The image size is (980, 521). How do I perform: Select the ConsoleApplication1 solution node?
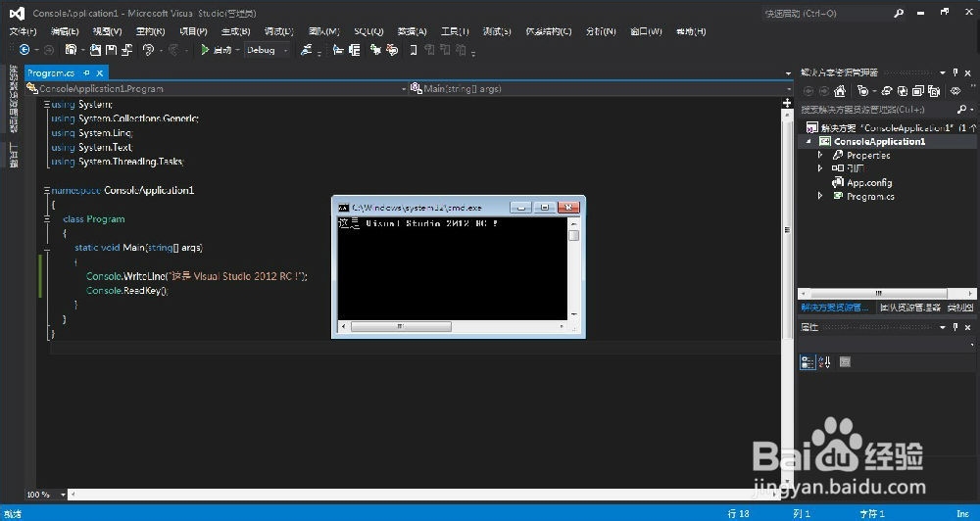pyautogui.click(x=888, y=127)
